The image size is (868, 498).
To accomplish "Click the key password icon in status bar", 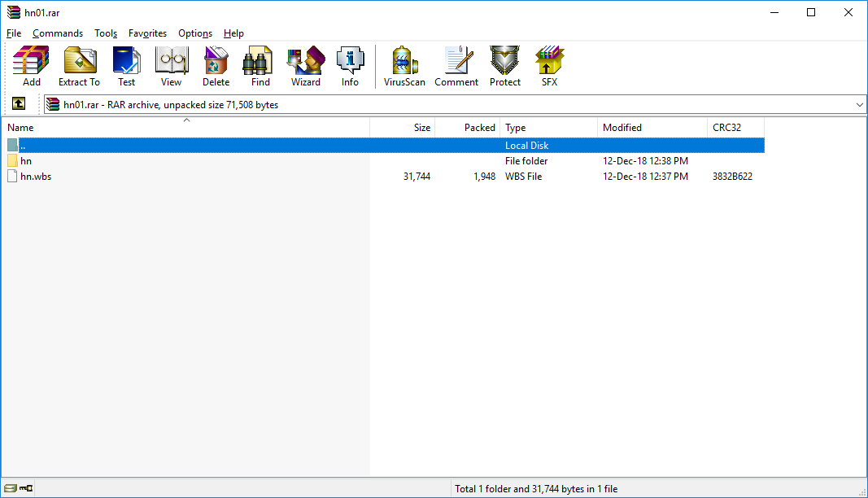I will point(26,488).
